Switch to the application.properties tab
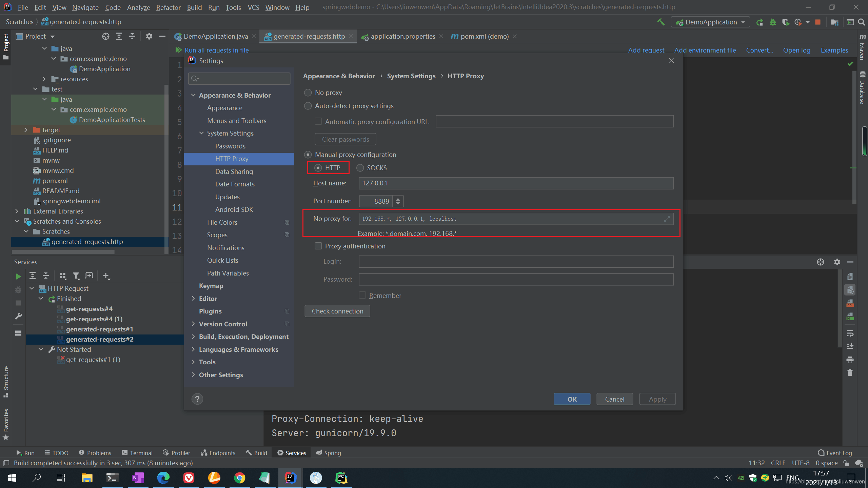 pyautogui.click(x=403, y=36)
